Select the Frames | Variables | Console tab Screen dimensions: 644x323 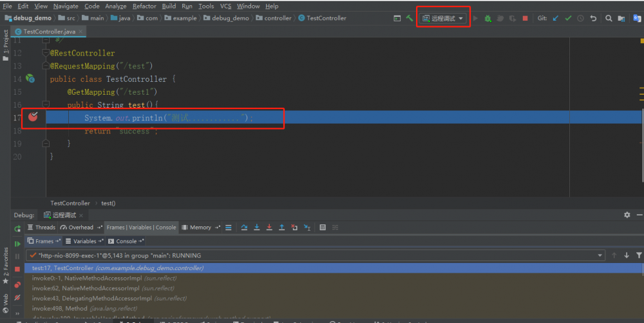141,227
